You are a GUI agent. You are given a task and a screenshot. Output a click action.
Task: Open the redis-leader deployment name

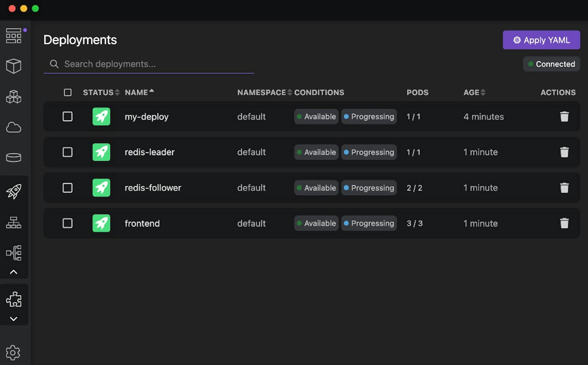pos(149,152)
